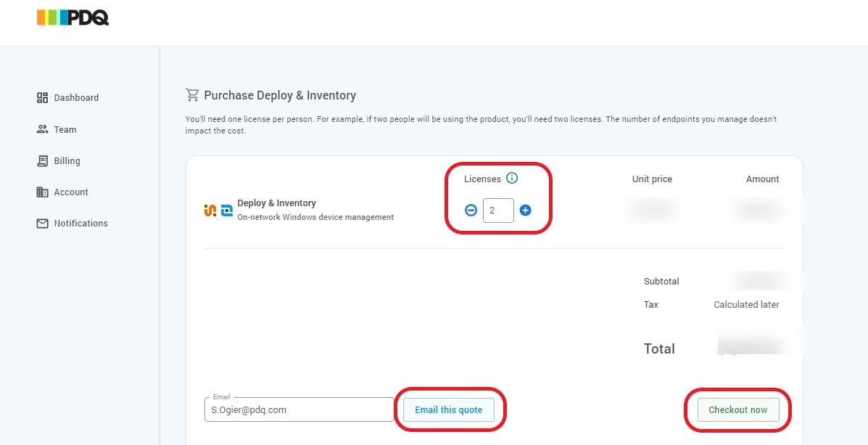
Task: Open the Account menu item
Action: pyautogui.click(x=70, y=192)
